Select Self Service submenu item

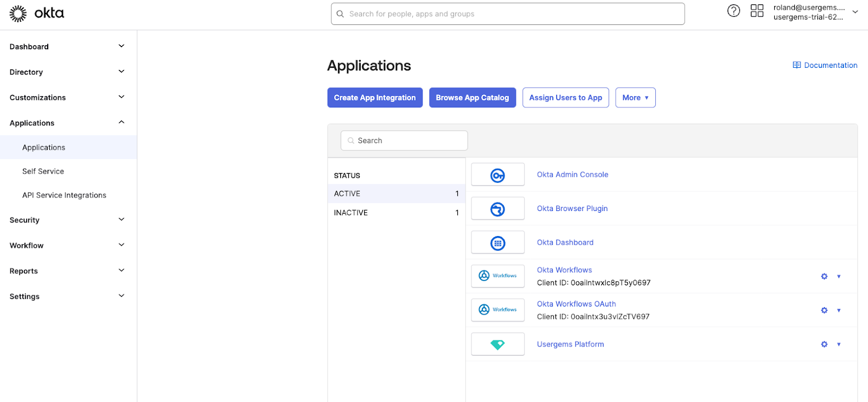pos(68,171)
